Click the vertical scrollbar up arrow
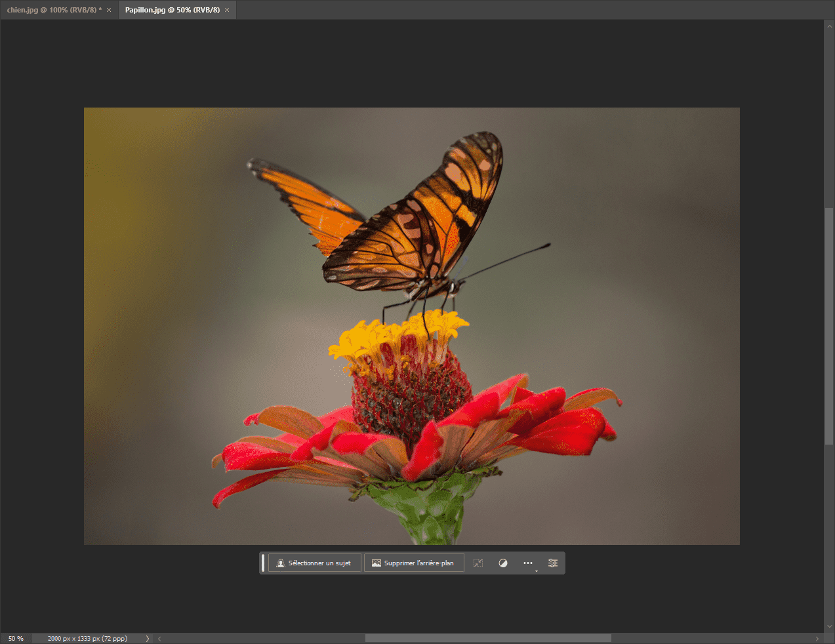This screenshot has width=835, height=644. [x=829, y=27]
